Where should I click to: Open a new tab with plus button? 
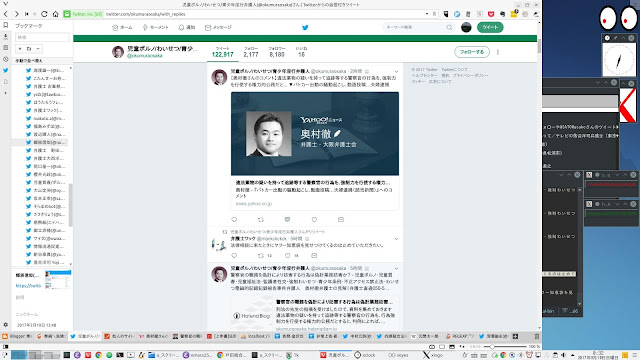(x=516, y=336)
